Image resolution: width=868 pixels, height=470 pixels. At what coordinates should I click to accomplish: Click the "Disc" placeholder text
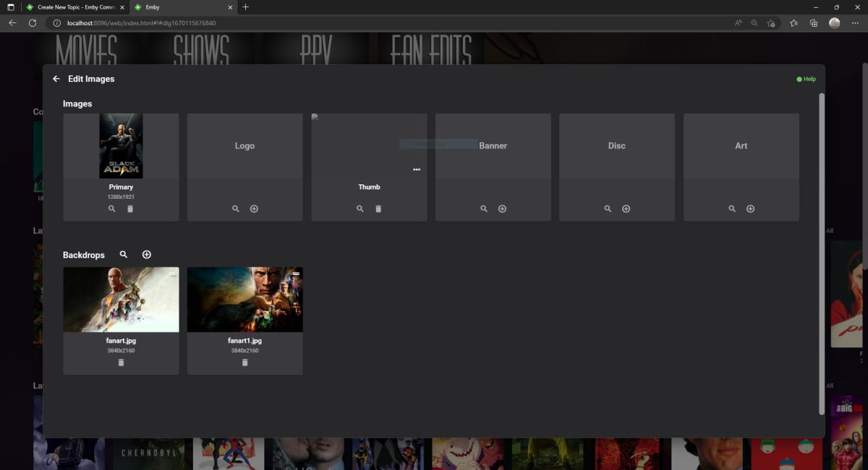(616, 146)
